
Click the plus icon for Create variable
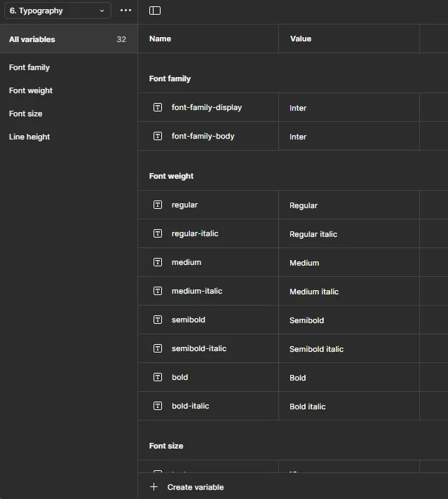click(x=154, y=487)
